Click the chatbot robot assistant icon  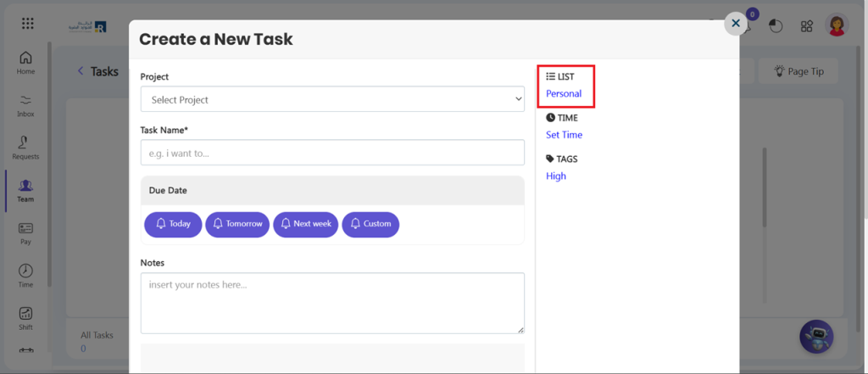[816, 338]
